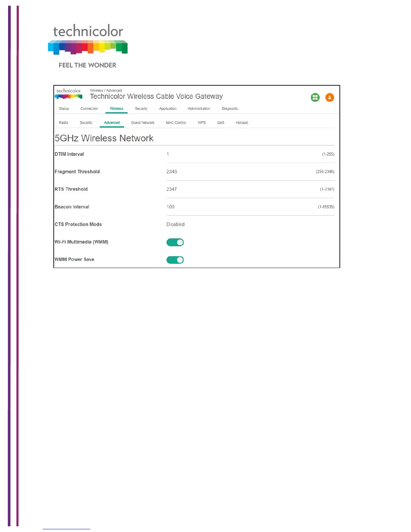Image resolution: width=411 pixels, height=532 pixels.
Task: Click the Fragment Threshold label
Action: pyautogui.click(x=77, y=172)
